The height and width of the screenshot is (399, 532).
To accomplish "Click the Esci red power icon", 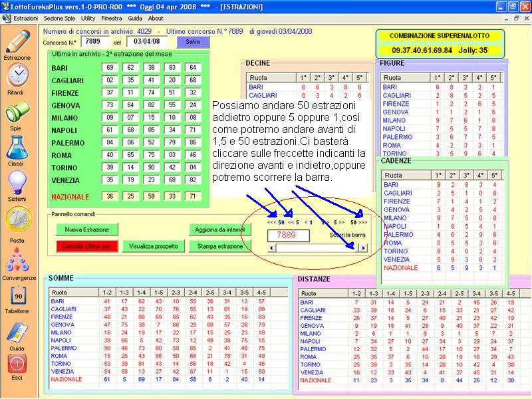I will [17, 364].
